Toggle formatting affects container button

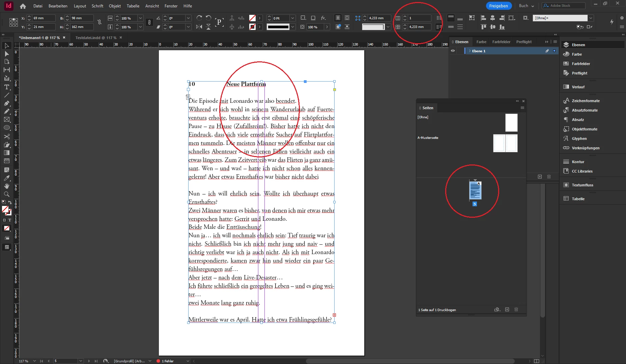[x=4, y=220]
